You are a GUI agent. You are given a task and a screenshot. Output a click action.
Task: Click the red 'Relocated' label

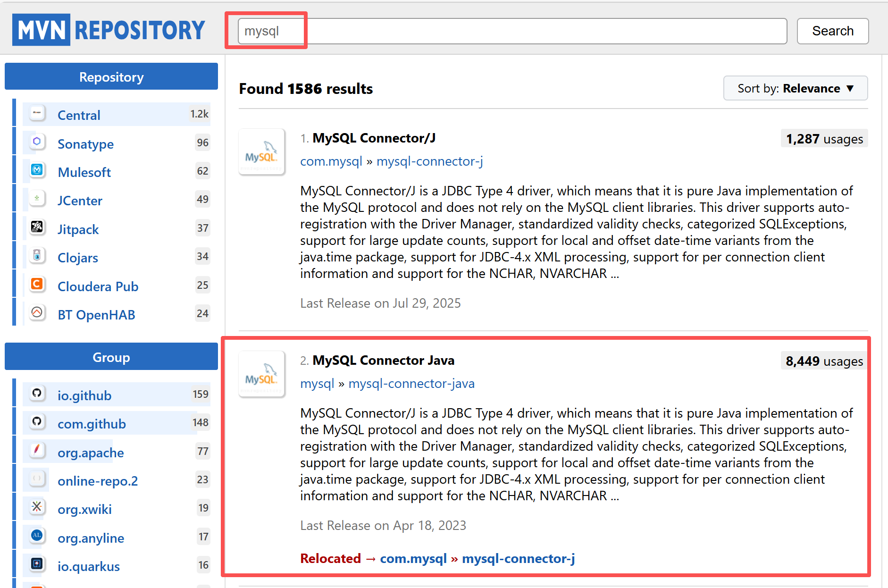(330, 558)
